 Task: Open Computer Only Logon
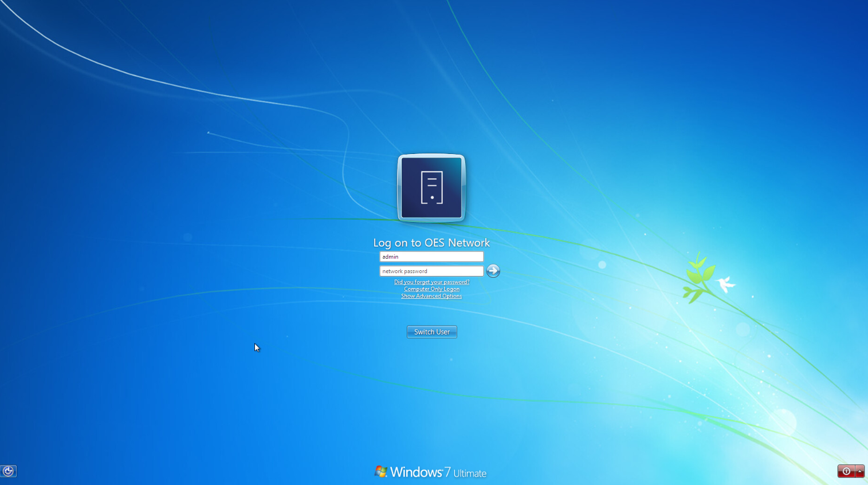pyautogui.click(x=431, y=289)
